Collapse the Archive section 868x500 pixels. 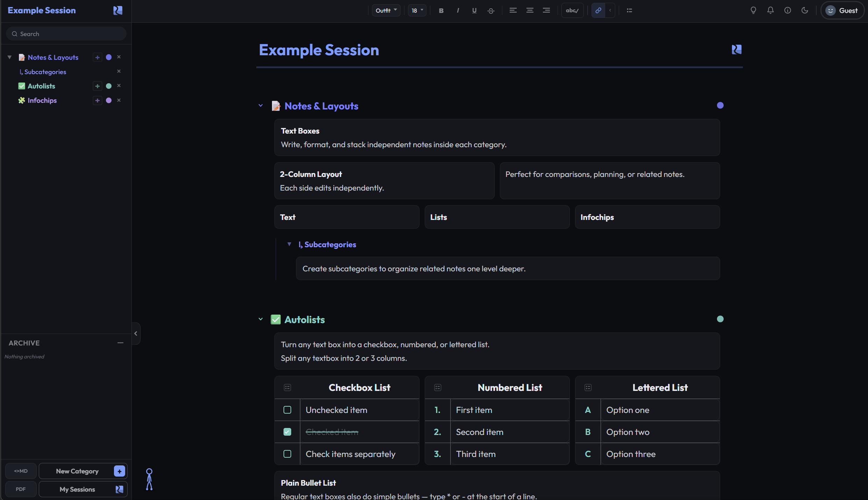120,343
